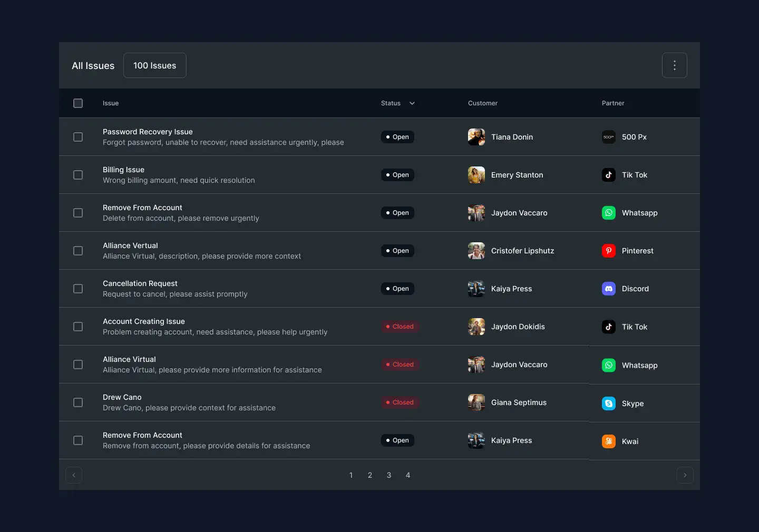
Task: Click the Discord partner label
Action: click(x=635, y=289)
